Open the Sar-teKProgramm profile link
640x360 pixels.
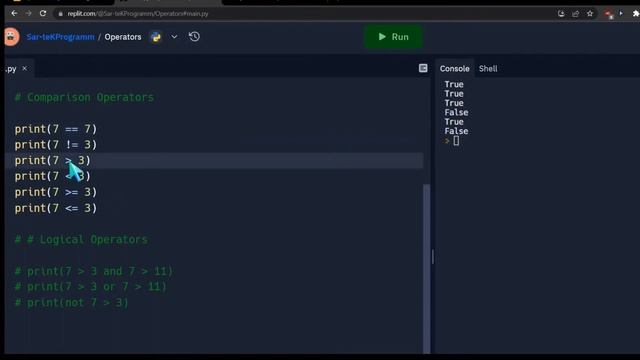tap(60, 37)
